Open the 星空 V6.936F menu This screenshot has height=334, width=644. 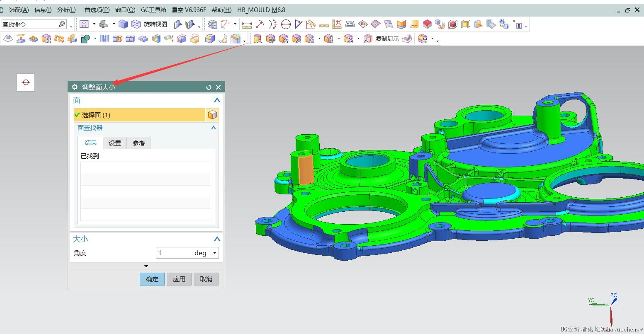point(189,10)
